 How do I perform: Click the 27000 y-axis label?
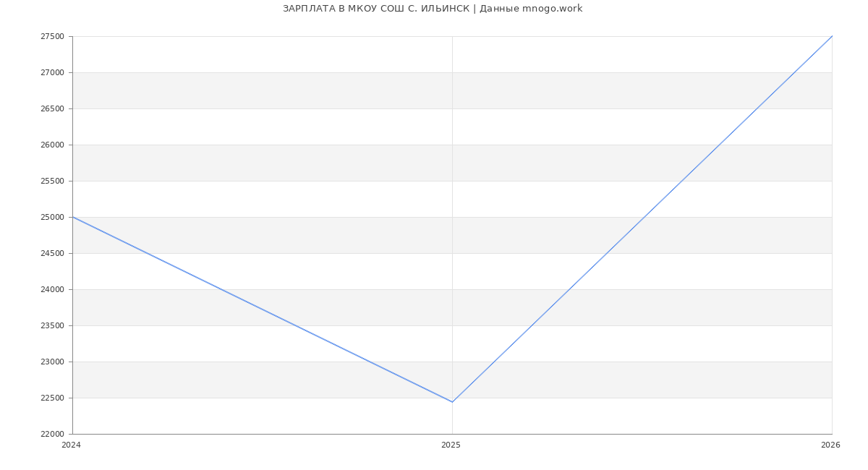[52, 73]
